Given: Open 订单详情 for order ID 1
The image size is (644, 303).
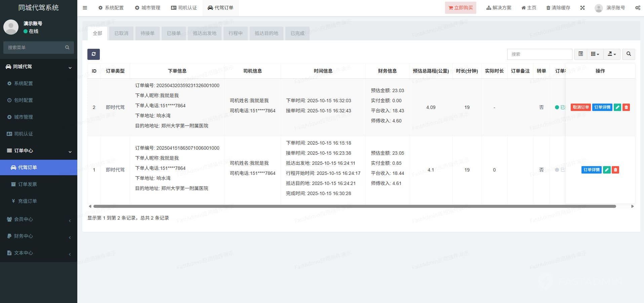Looking at the screenshot, I should 592,170.
